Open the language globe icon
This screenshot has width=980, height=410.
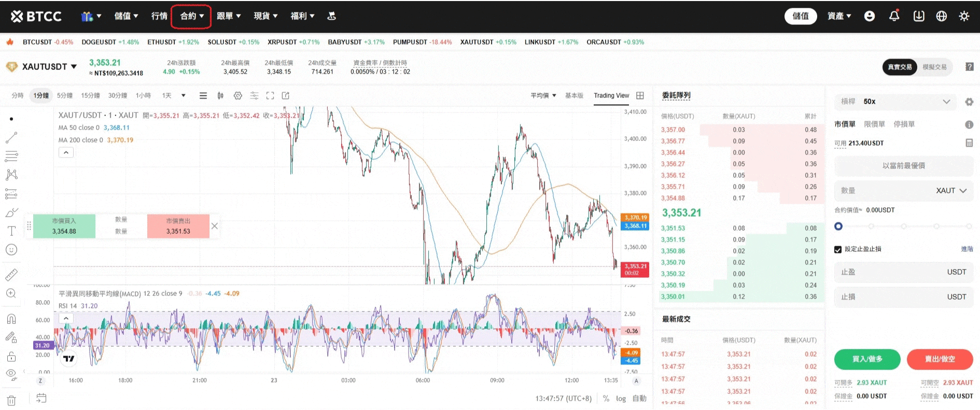pyautogui.click(x=942, y=16)
